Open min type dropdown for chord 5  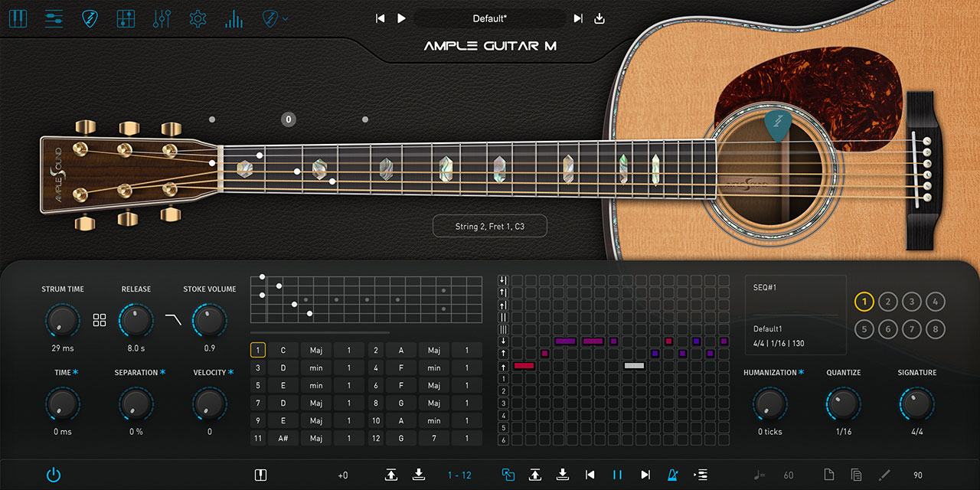pyautogui.click(x=316, y=385)
